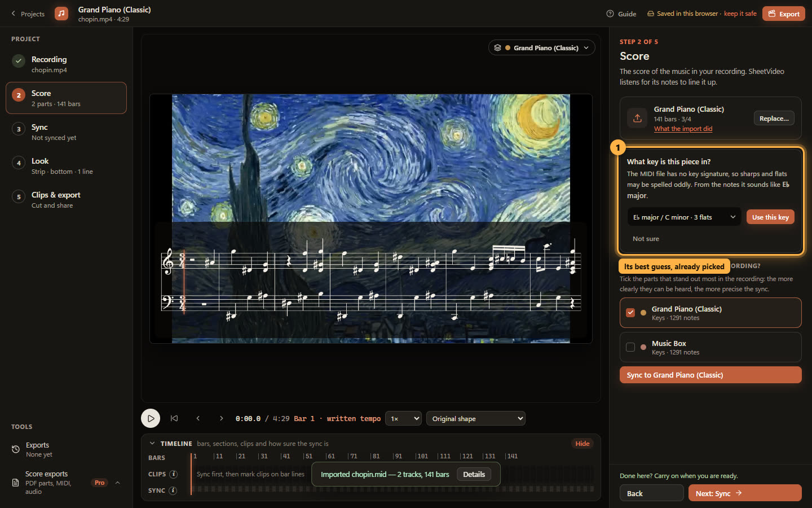Open the Look step

[66, 166]
